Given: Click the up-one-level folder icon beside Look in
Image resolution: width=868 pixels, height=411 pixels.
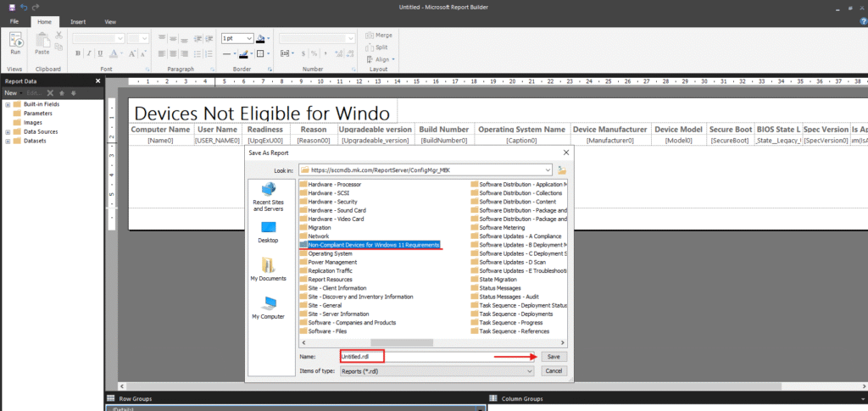Looking at the screenshot, I should pyautogui.click(x=561, y=170).
